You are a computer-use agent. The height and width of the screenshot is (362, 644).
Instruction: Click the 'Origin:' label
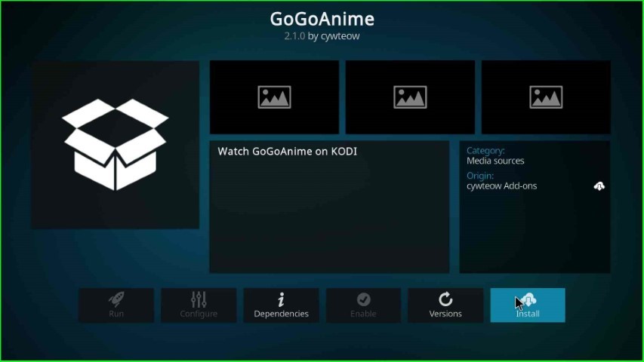point(480,176)
